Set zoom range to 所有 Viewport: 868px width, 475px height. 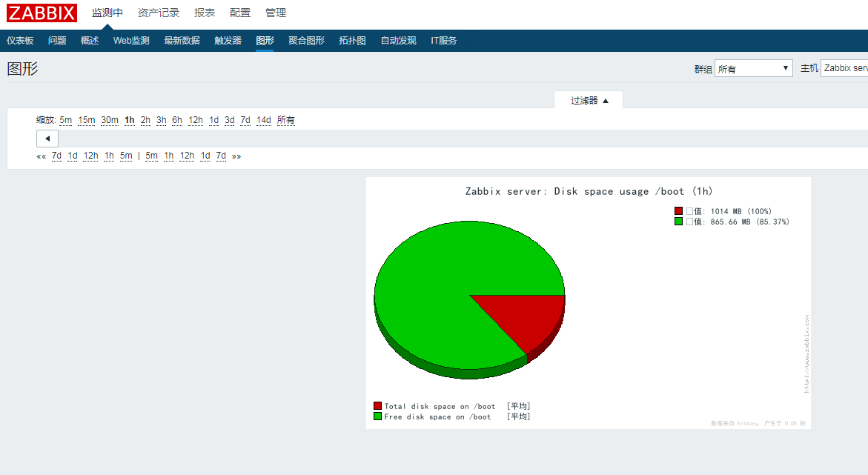pyautogui.click(x=286, y=119)
